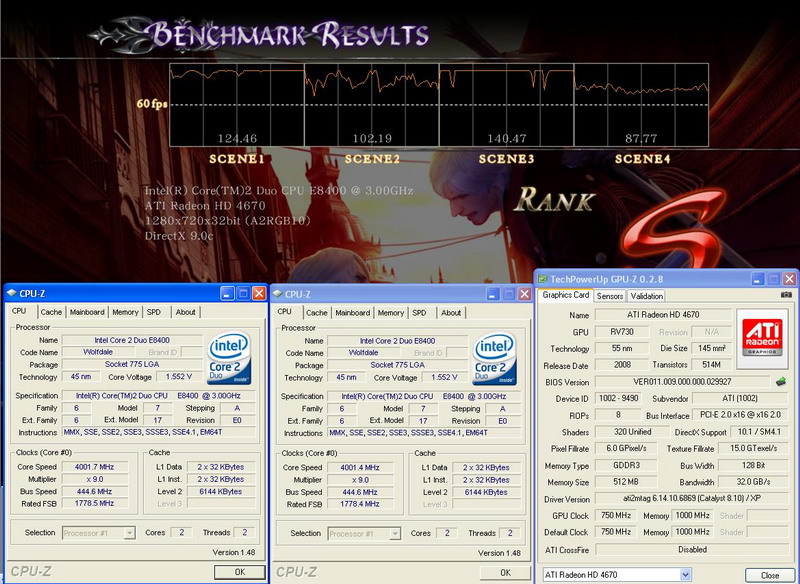Open the SPD tab in right CPU-Z
This screenshot has width=800, height=584.
pos(419,313)
